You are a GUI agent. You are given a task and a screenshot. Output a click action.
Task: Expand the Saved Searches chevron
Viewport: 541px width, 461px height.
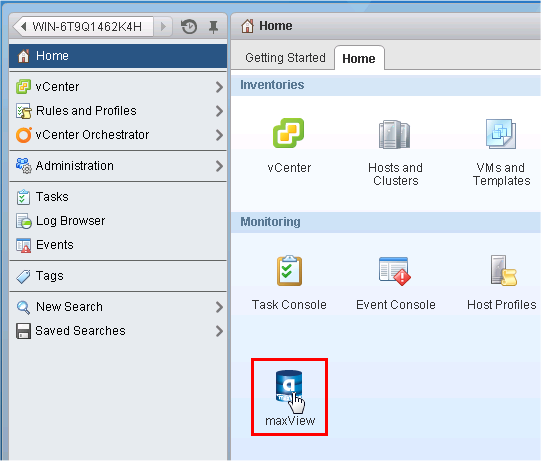(219, 331)
